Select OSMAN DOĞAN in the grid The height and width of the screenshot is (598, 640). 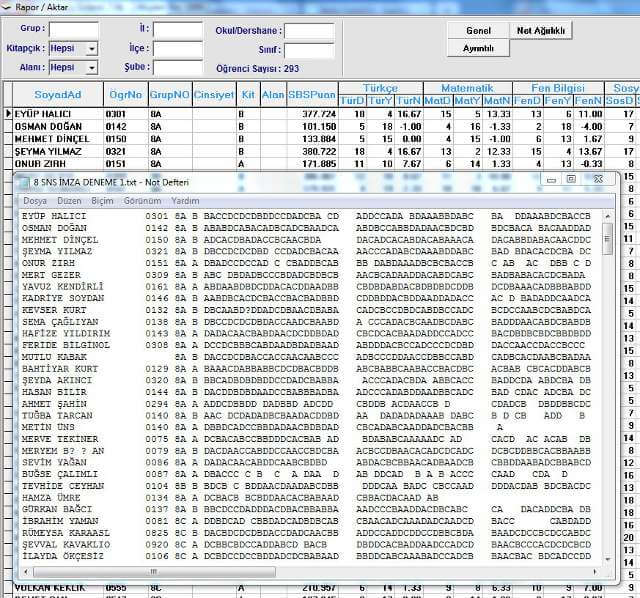pos(48,127)
